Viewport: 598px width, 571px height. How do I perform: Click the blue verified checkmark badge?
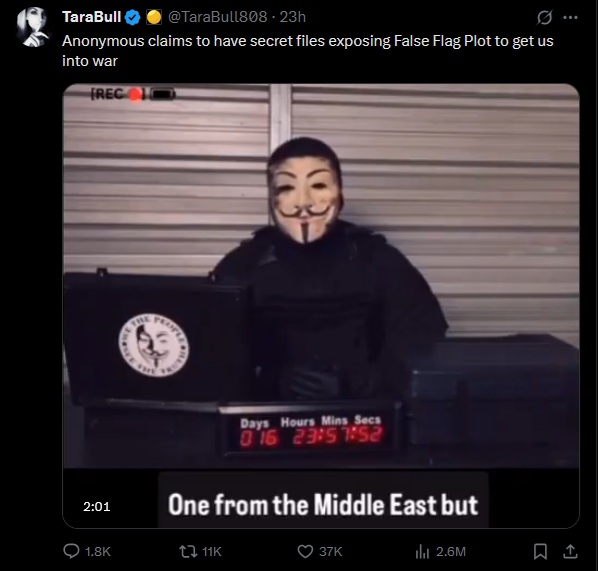tap(133, 17)
